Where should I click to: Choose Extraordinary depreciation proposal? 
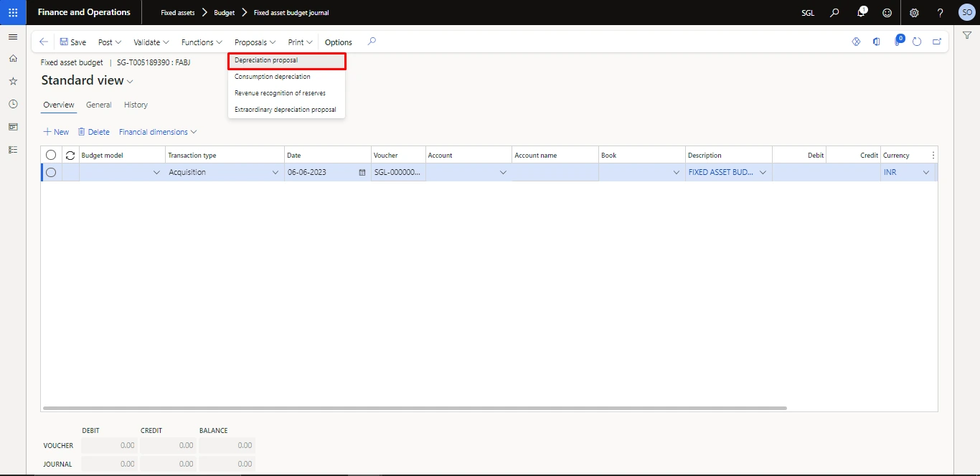pyautogui.click(x=286, y=110)
